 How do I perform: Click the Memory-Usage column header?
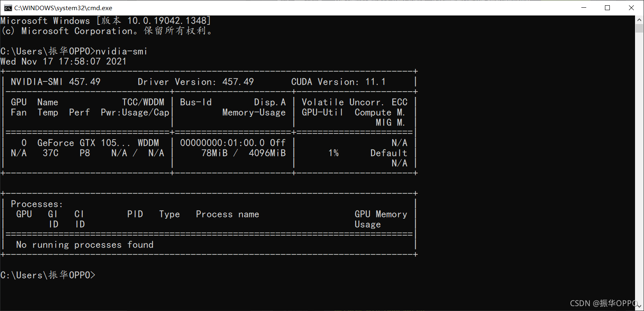pyautogui.click(x=254, y=112)
